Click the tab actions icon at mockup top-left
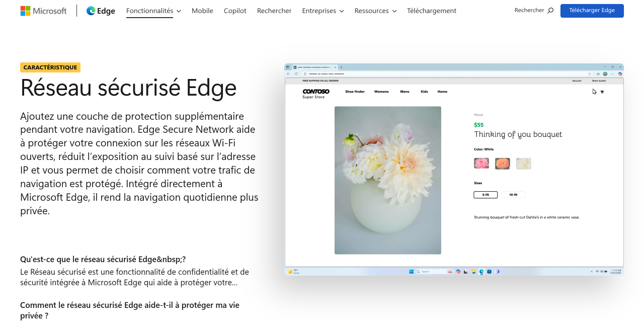Screen dimensions: 644x322 [288, 67]
